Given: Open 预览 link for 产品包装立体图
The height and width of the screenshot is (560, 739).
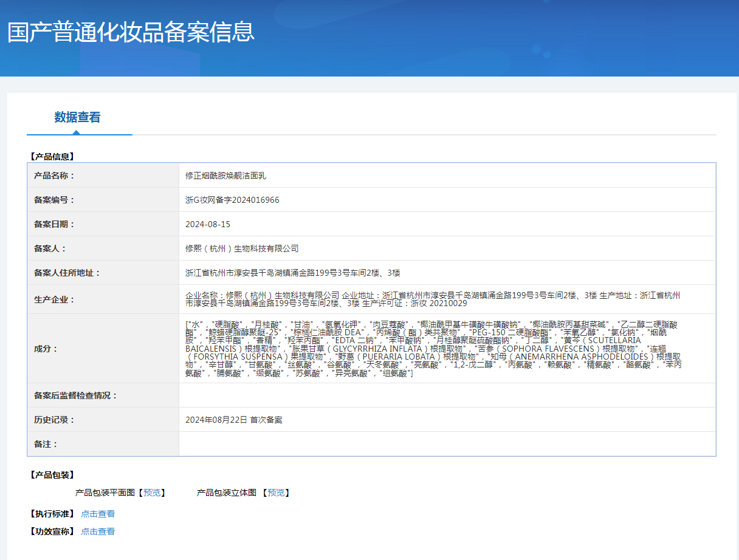Looking at the screenshot, I should pos(276,493).
